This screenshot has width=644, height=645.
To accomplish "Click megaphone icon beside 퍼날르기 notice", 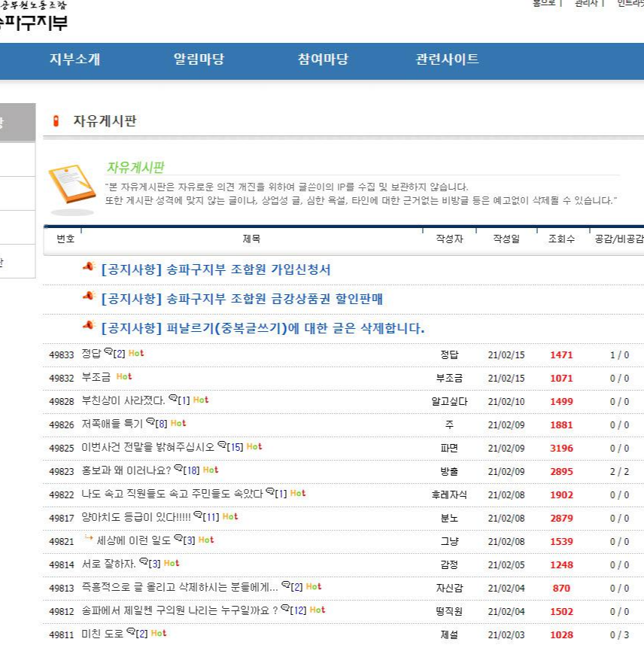I will [x=89, y=325].
